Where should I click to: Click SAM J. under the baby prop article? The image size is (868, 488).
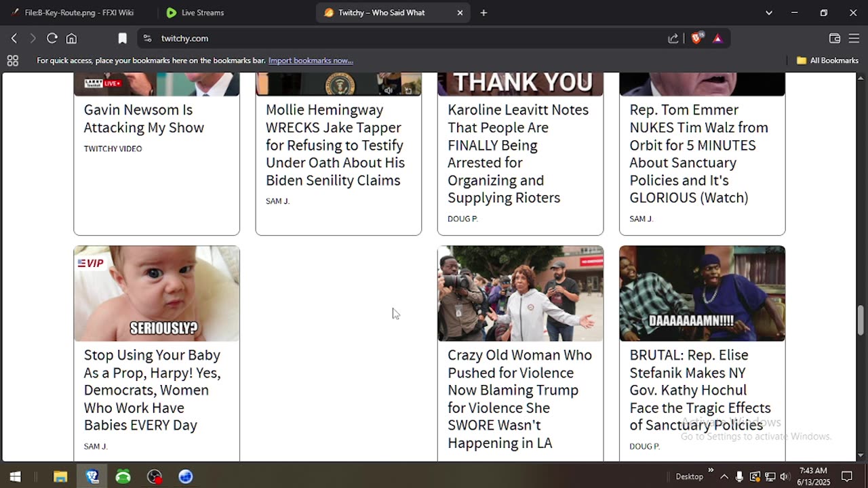96,447
